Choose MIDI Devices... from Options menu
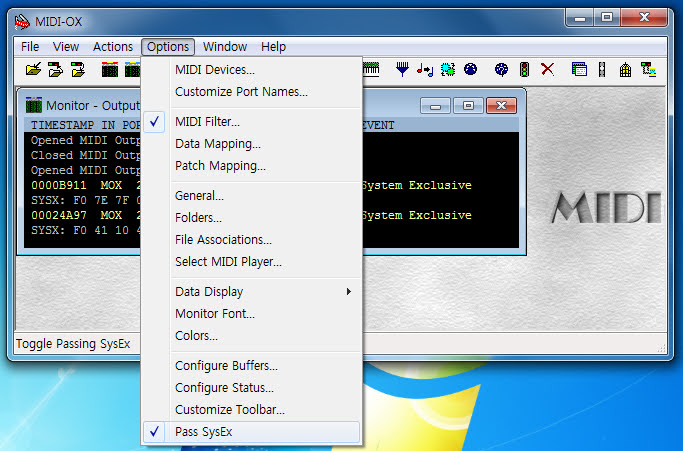The image size is (683, 451). click(251, 70)
